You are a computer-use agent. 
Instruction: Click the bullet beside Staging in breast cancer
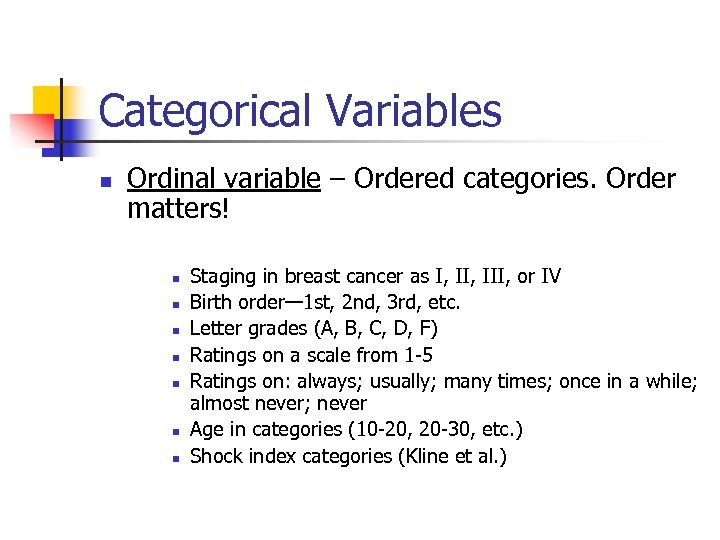[174, 278]
